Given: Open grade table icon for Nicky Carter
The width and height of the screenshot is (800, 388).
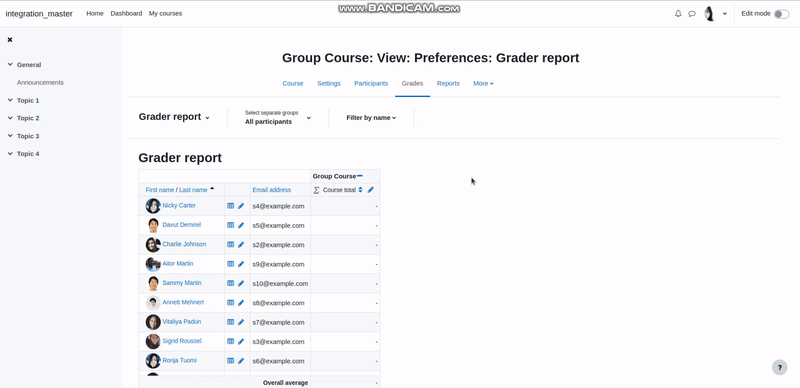Looking at the screenshot, I should pos(230,206).
